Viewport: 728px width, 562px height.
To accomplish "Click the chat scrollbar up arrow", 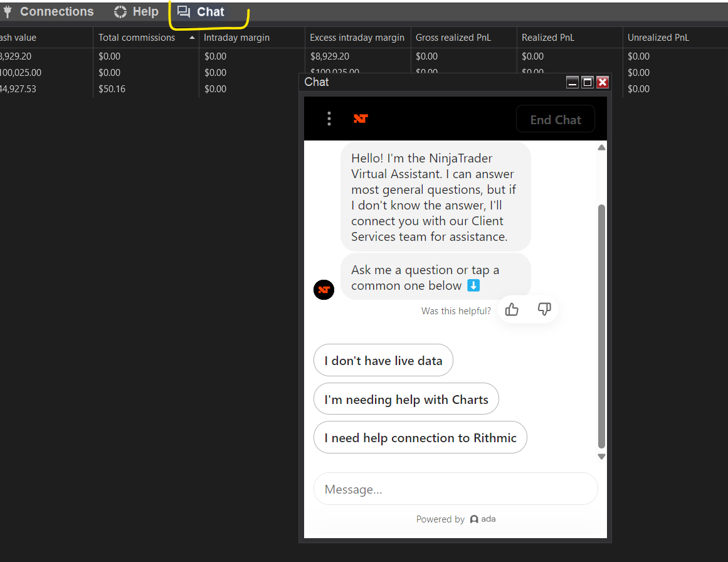I will point(601,147).
